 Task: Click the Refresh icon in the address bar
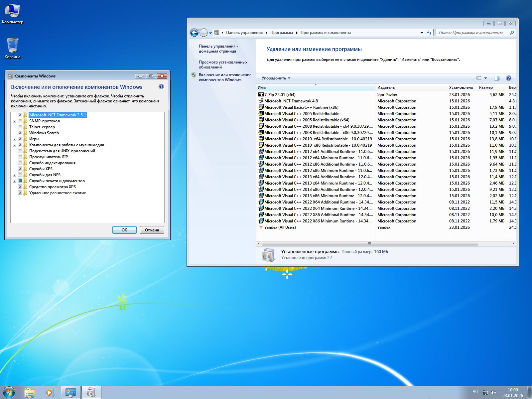(x=429, y=33)
